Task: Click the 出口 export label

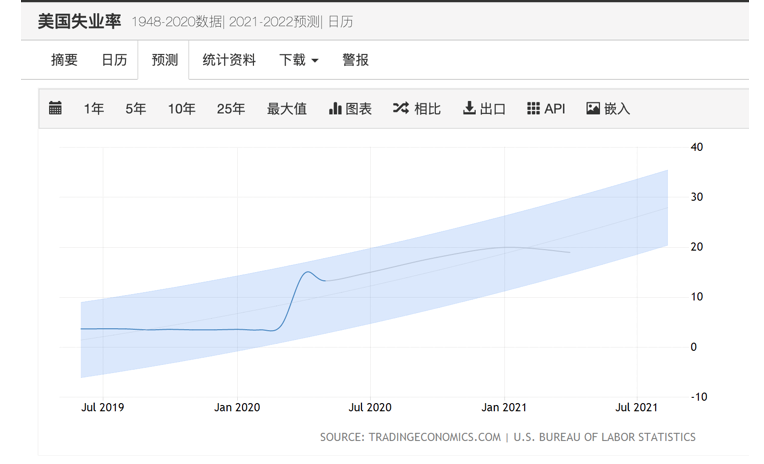Action: [x=493, y=109]
